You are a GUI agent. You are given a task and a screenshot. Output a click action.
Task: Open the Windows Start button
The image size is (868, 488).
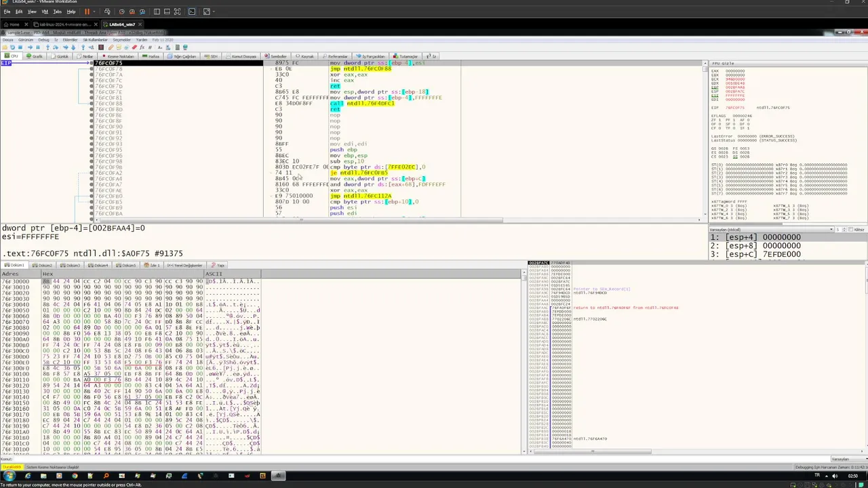click(x=9, y=476)
